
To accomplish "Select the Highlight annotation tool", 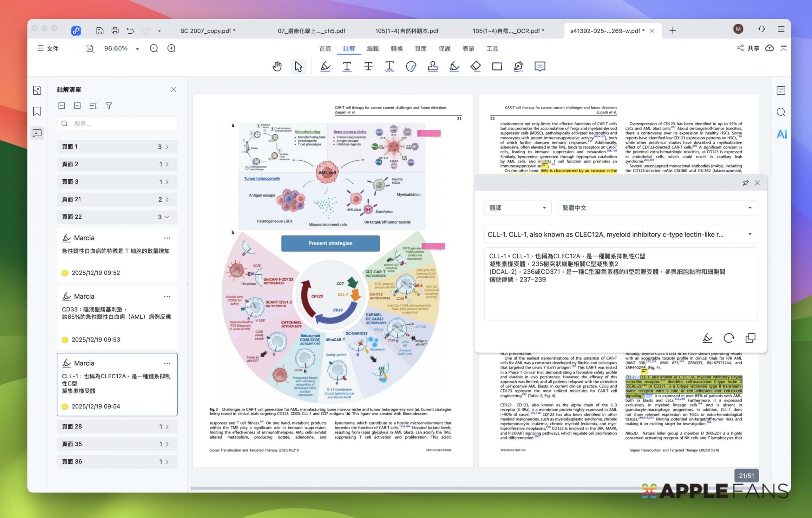I will [325, 66].
